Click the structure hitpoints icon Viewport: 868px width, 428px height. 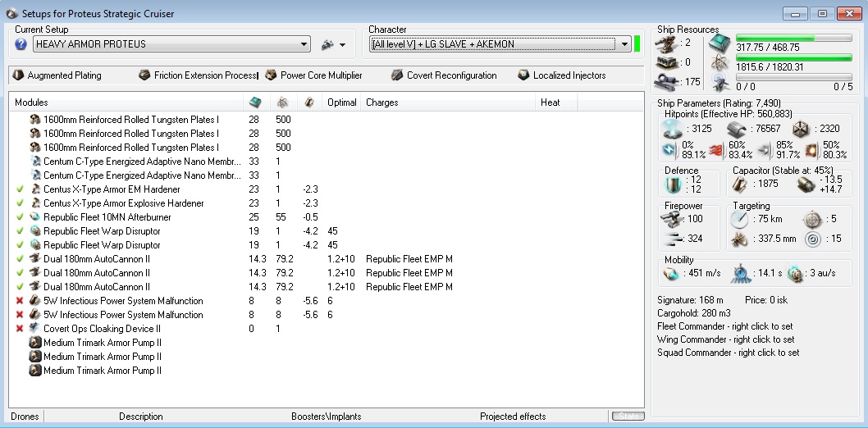click(x=801, y=129)
